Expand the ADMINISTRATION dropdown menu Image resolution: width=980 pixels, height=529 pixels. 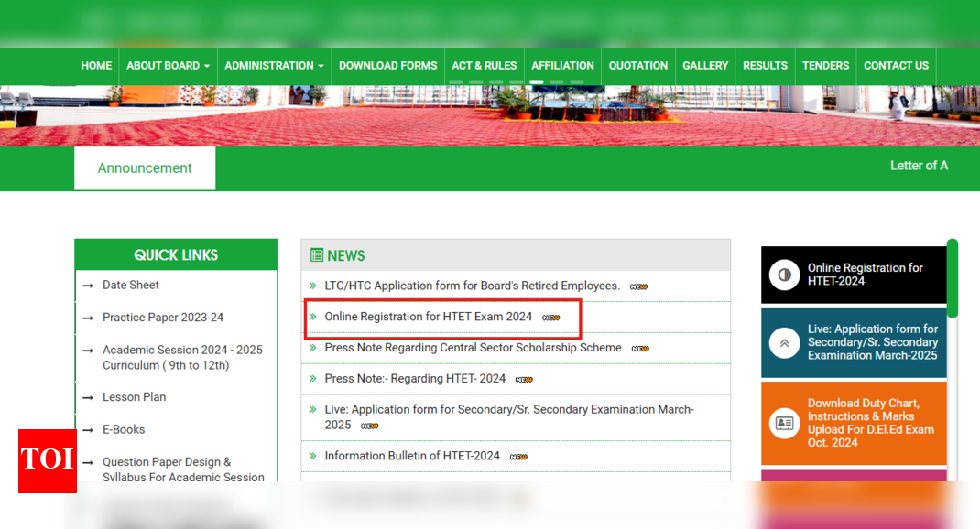(x=274, y=65)
